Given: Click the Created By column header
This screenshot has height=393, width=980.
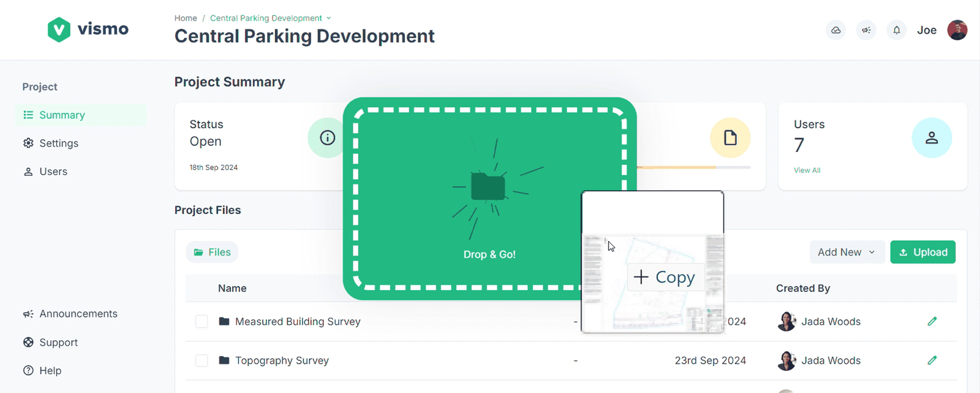Looking at the screenshot, I should [x=803, y=288].
